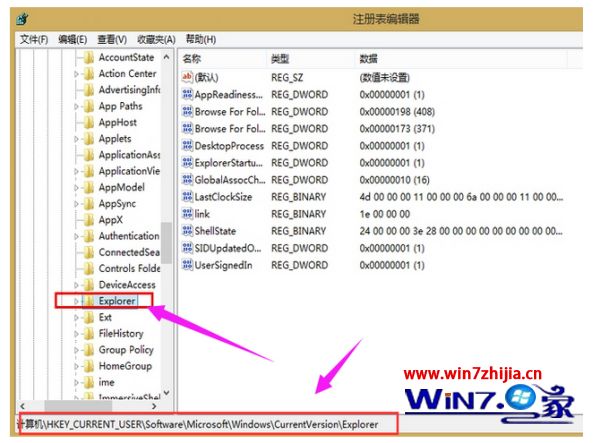
Task: Select the Applets folder icon
Action: (x=89, y=138)
